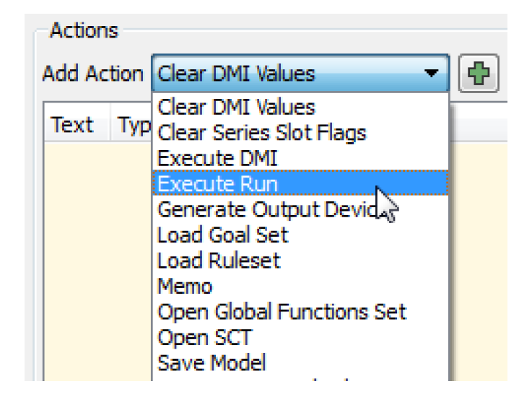This screenshot has width=532, height=415.
Task: Select Load Goal Set from the list
Action: tap(222, 235)
